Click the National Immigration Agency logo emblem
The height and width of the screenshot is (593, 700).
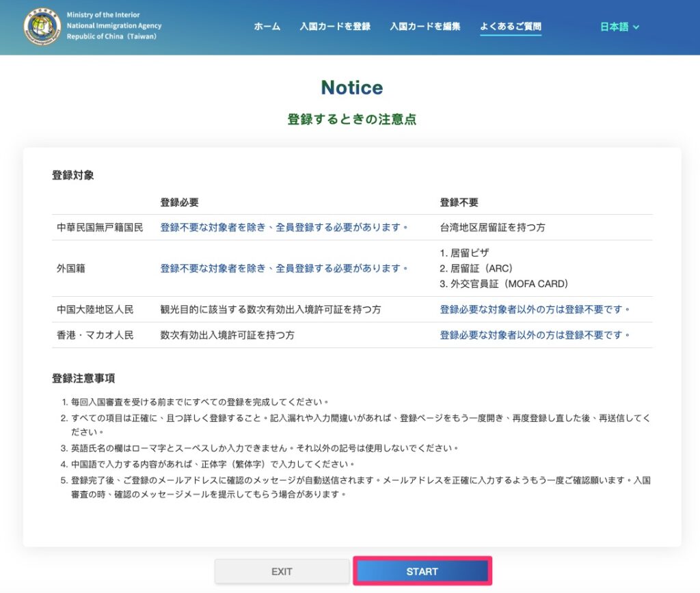click(42, 27)
